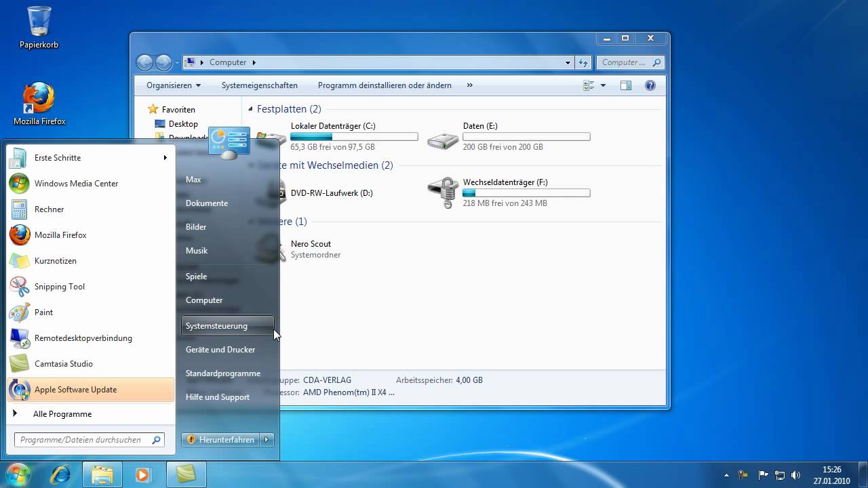Open Dokumente in Start menu
This screenshot has height=488, width=868.
(207, 203)
